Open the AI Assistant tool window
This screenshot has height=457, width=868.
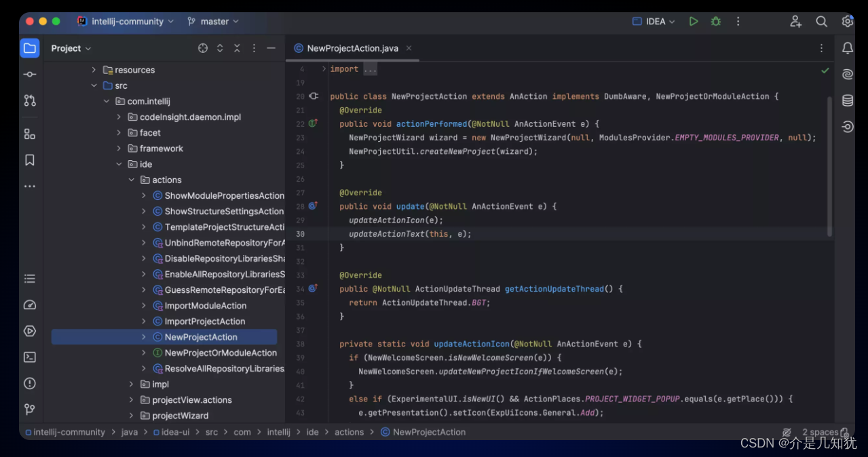[x=848, y=75]
